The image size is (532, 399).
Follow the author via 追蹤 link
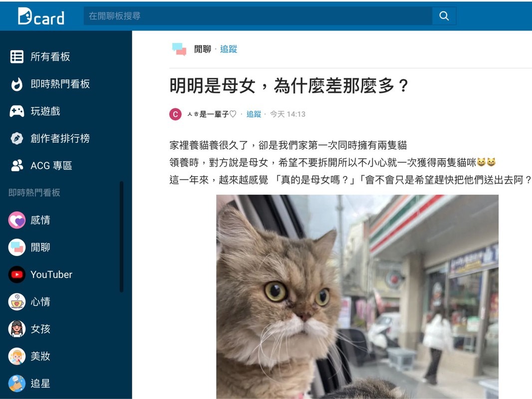tap(254, 114)
